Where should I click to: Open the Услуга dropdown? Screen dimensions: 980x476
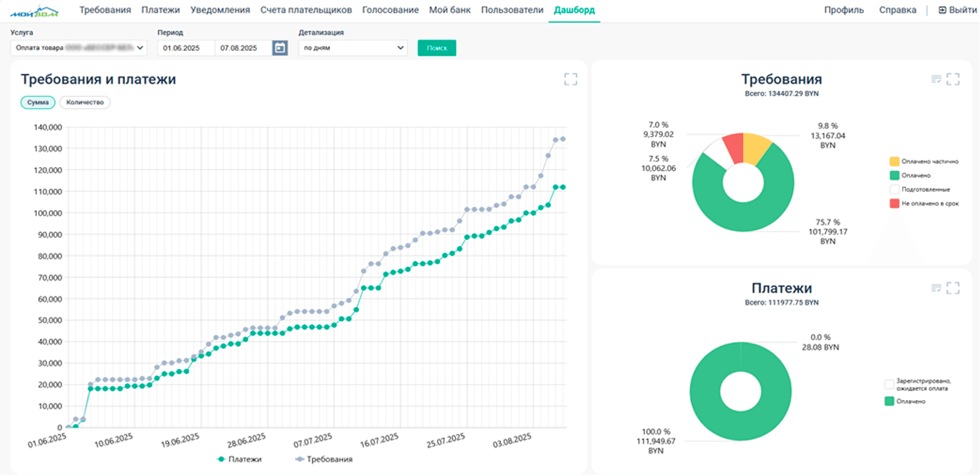[78, 48]
